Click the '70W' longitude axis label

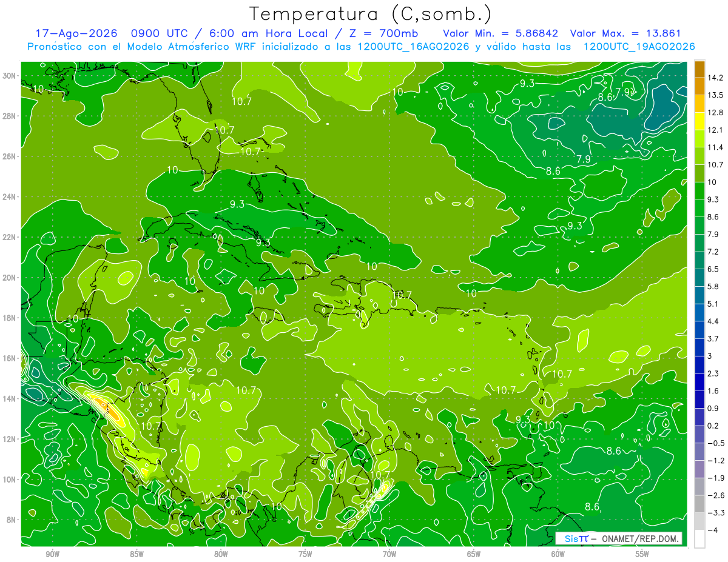[x=389, y=554]
